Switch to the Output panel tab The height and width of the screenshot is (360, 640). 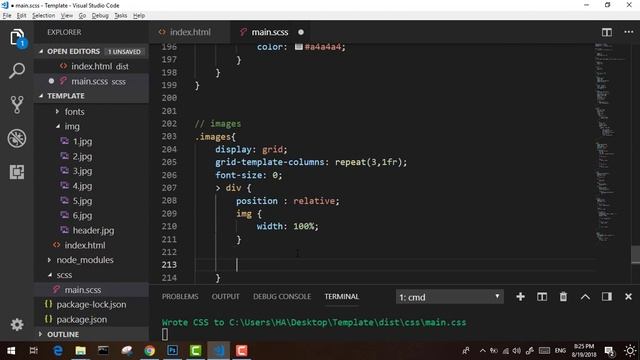[226, 297]
